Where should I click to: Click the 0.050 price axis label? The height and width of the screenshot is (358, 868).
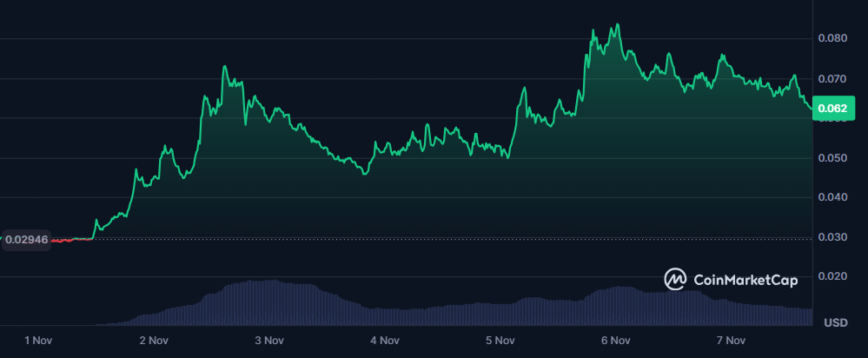(832, 158)
